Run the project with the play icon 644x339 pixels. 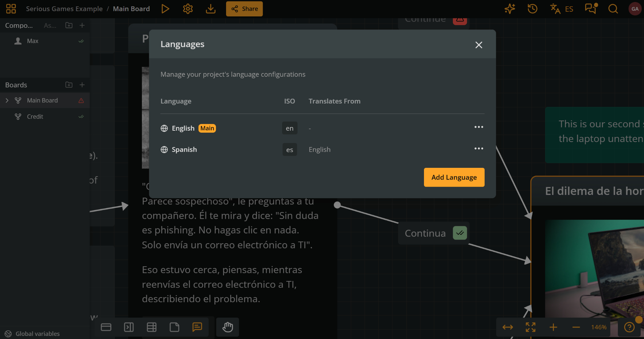165,9
